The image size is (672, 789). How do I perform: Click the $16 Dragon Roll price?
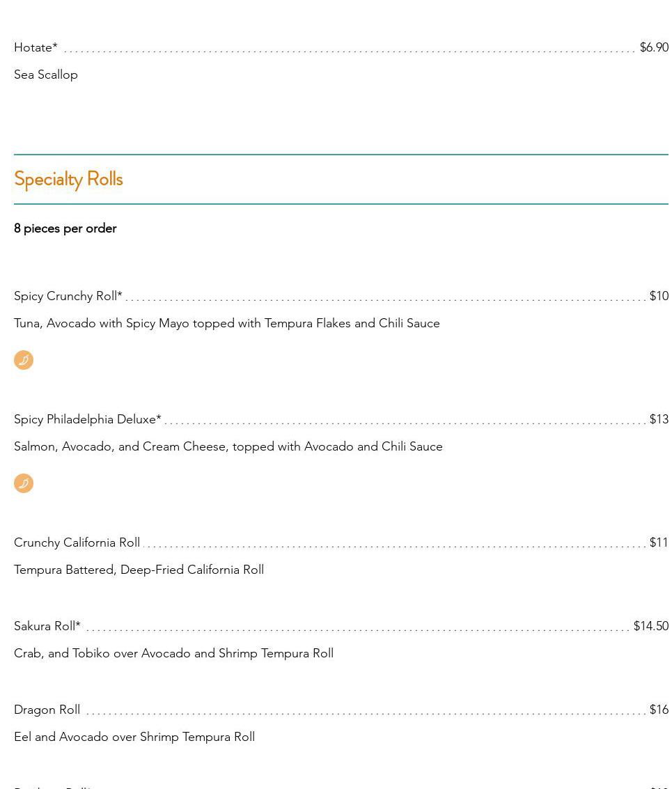point(659,710)
